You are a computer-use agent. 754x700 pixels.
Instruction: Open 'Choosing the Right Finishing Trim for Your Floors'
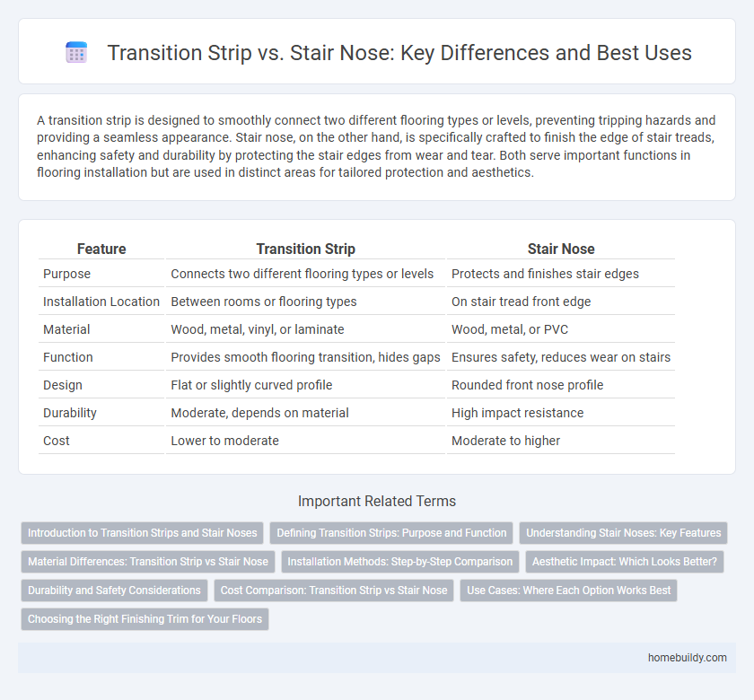pyautogui.click(x=145, y=618)
